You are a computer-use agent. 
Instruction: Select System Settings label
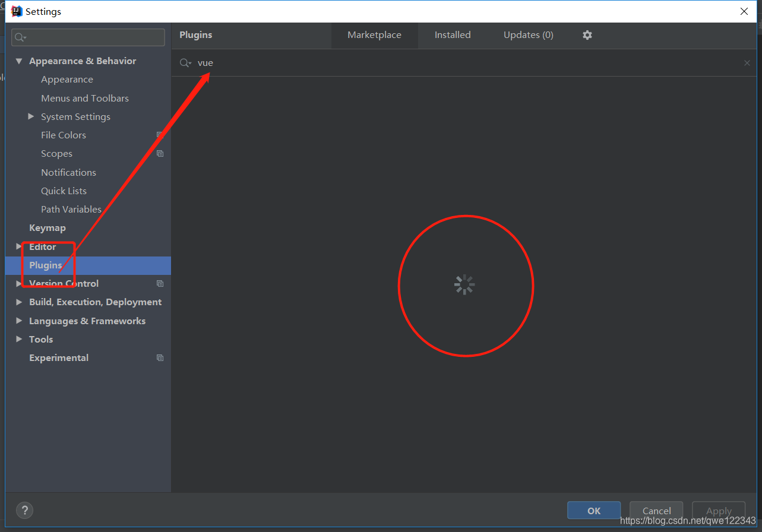(x=75, y=117)
